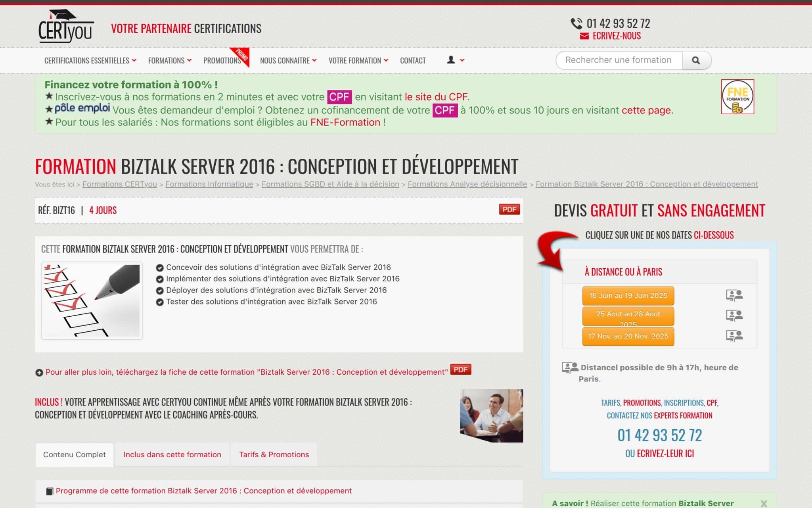Expand the Formations dropdown menu
The width and height of the screenshot is (812, 508).
[x=170, y=61]
